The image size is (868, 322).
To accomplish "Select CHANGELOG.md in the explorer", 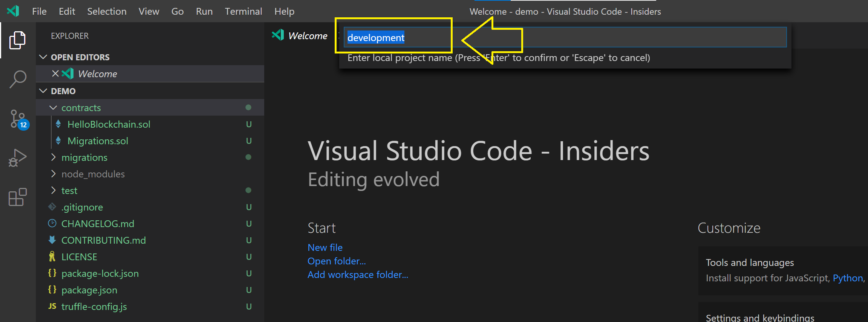I will [98, 224].
